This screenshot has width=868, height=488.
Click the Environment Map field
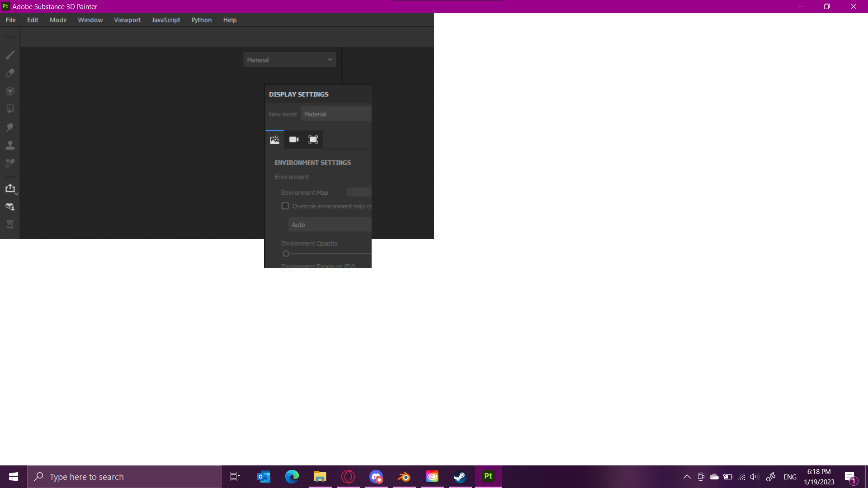pos(359,192)
